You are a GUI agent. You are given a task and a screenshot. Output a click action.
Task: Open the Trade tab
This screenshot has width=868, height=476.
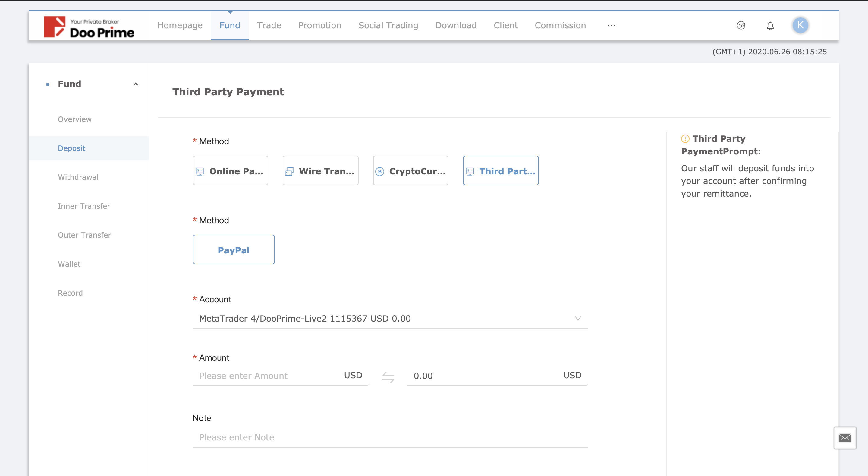click(x=269, y=26)
